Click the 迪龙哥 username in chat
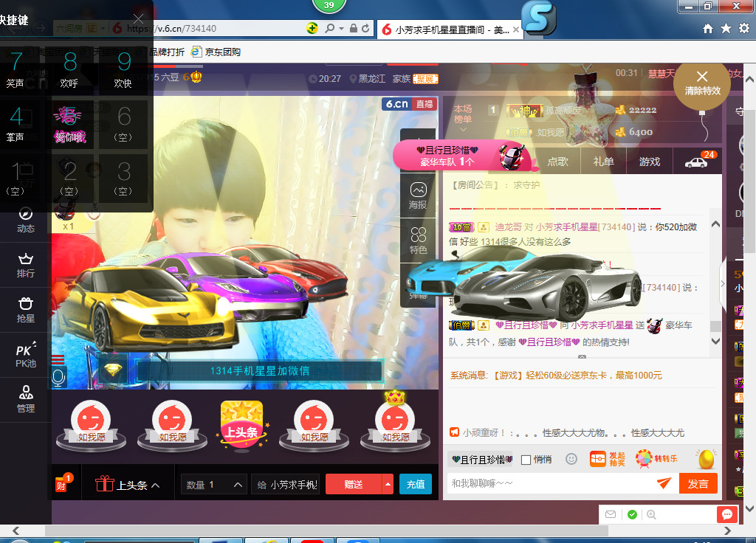The width and height of the screenshot is (756, 543). pos(508,227)
